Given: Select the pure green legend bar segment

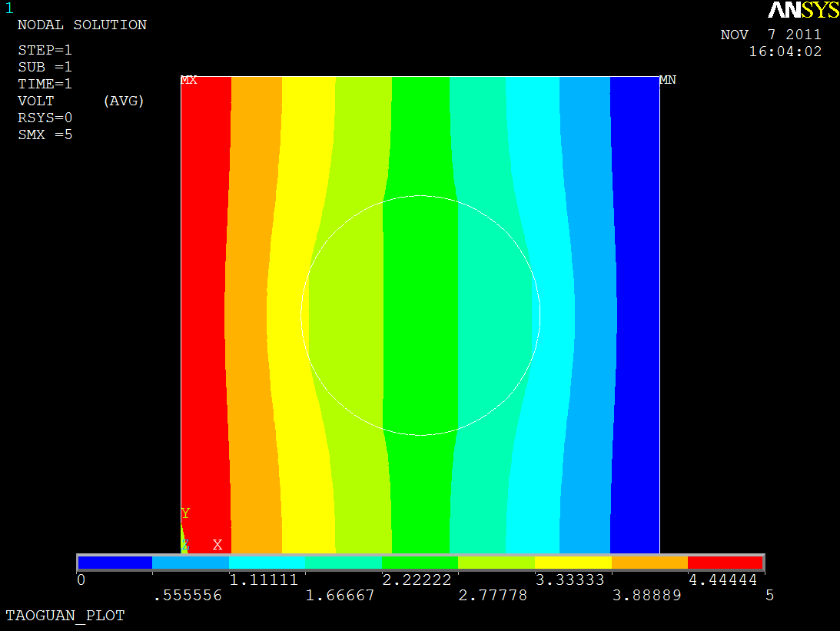Looking at the screenshot, I should 420,563.
